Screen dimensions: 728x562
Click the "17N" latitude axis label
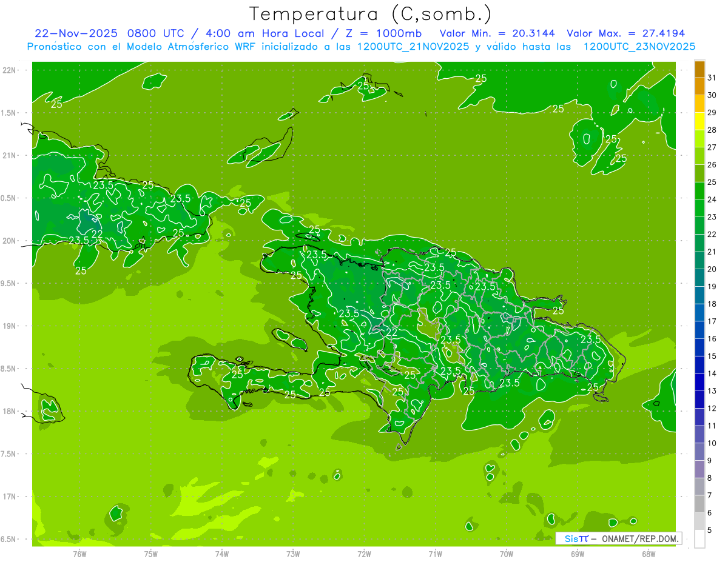coord(10,497)
